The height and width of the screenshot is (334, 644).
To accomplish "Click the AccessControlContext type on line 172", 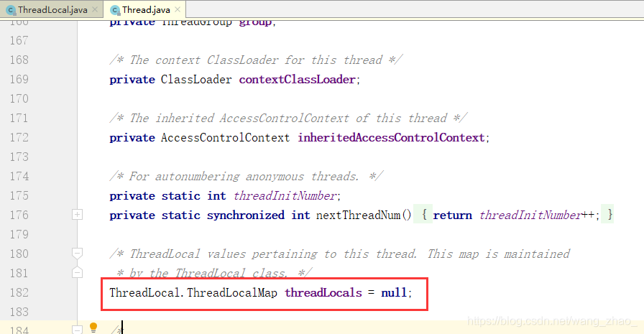I will pos(225,137).
